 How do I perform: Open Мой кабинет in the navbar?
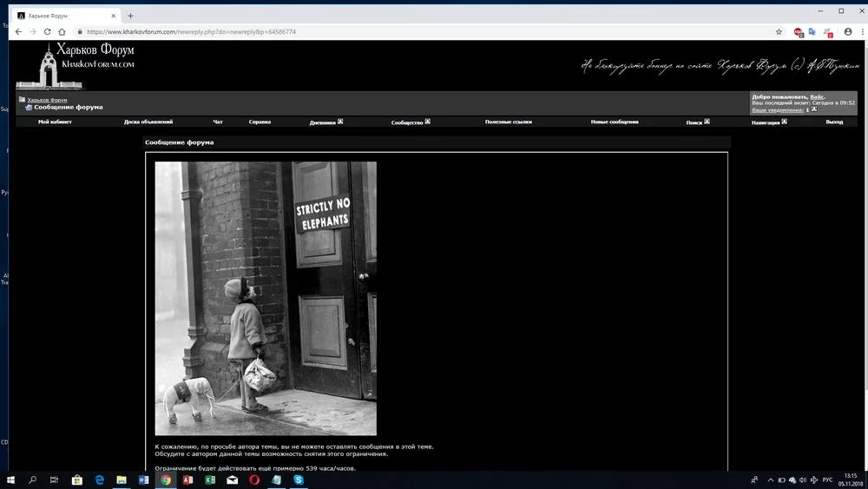click(55, 122)
